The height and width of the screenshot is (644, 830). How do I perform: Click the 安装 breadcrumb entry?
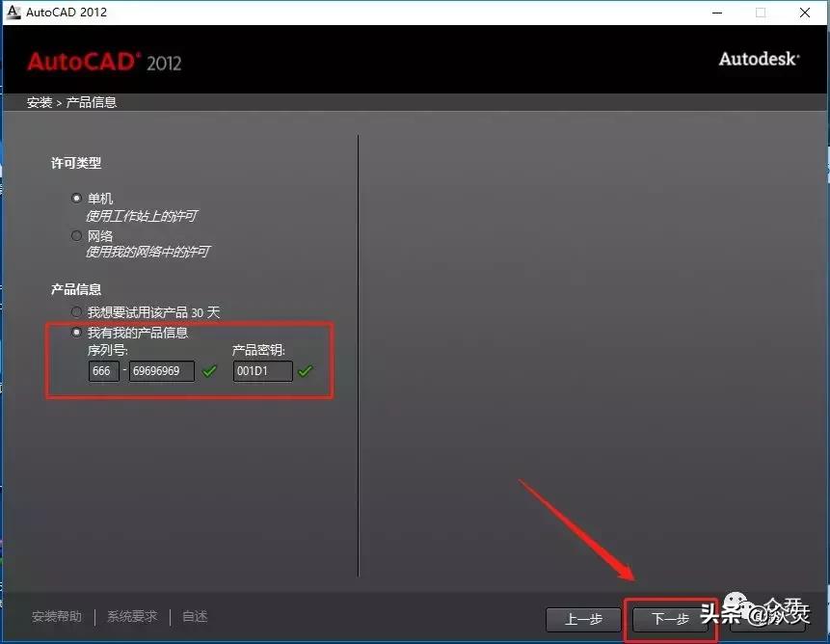(x=39, y=101)
